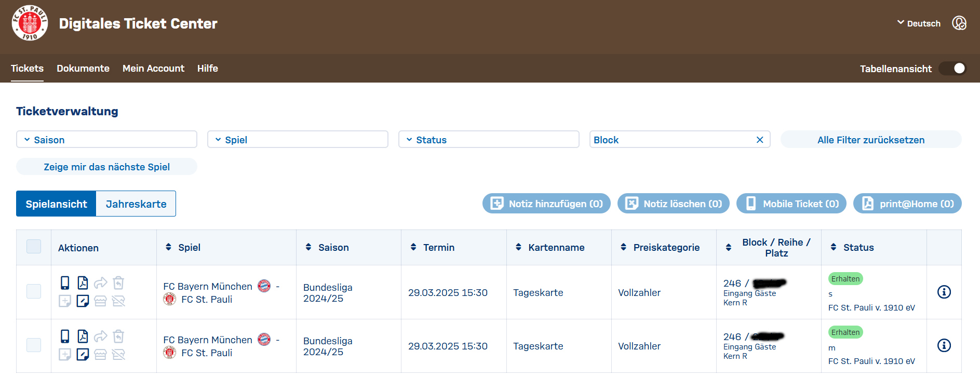Screen dimensions: 980x377
Task: Expand the Status filter dropdown
Action: [x=489, y=139]
